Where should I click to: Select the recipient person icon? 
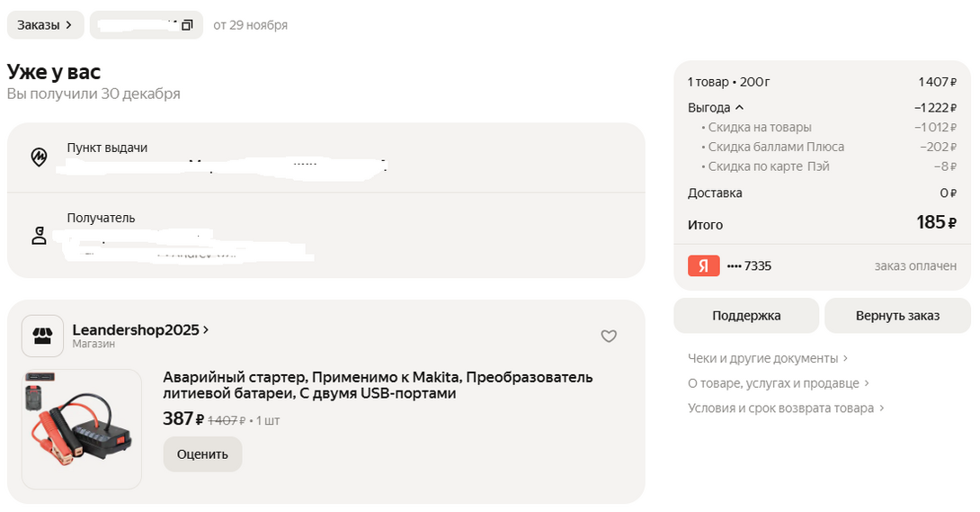(x=39, y=235)
